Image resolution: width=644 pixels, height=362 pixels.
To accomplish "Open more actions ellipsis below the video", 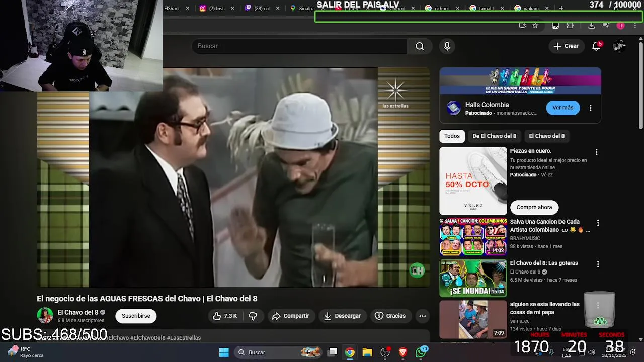I will [423, 316].
